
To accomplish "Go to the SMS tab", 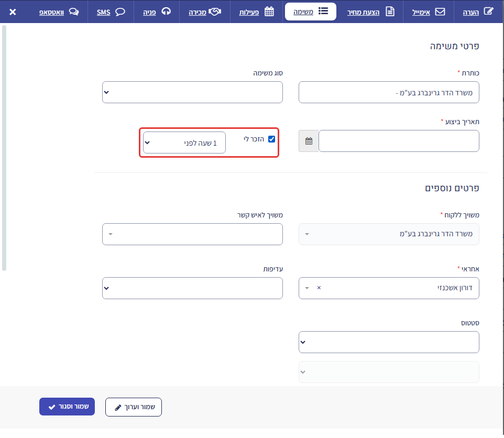I will click(x=111, y=12).
